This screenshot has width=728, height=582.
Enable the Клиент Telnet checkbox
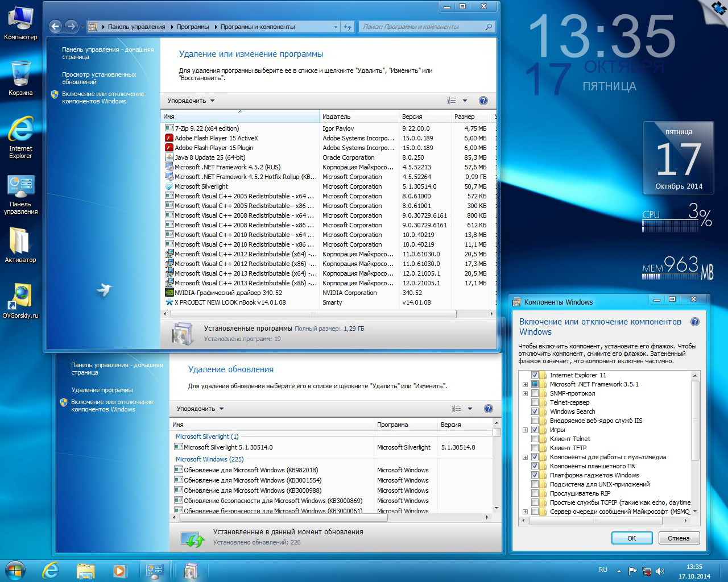click(535, 439)
